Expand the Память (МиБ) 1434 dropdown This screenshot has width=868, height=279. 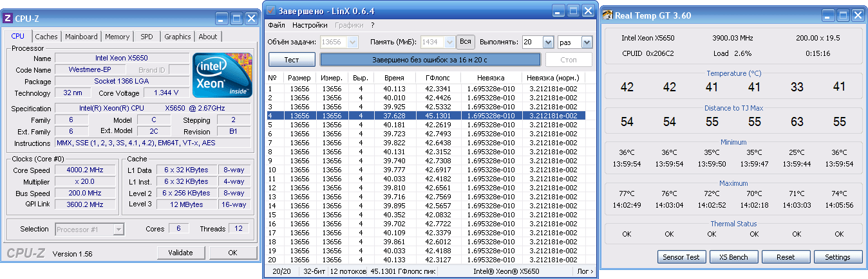(449, 42)
